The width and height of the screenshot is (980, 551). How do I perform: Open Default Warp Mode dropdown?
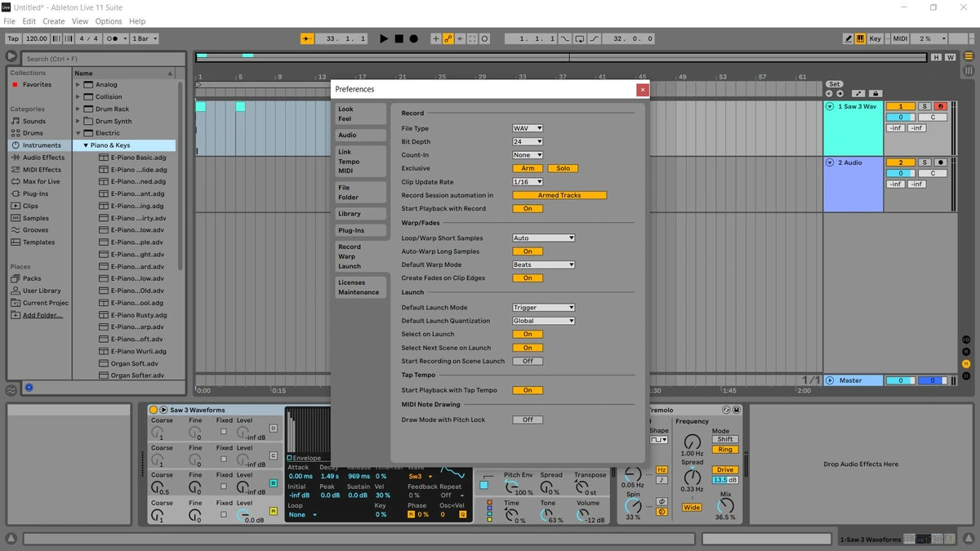(544, 264)
